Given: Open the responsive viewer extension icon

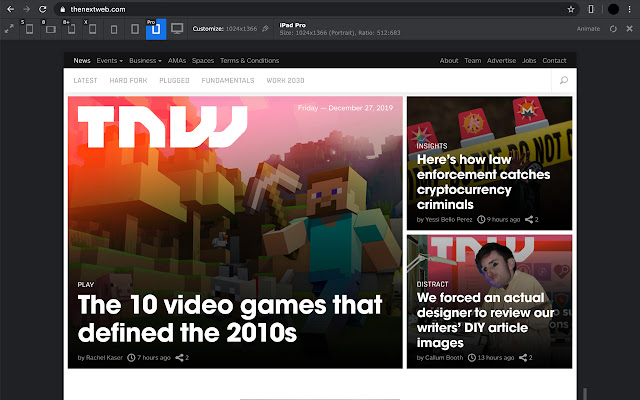Looking at the screenshot, I should (591, 9).
